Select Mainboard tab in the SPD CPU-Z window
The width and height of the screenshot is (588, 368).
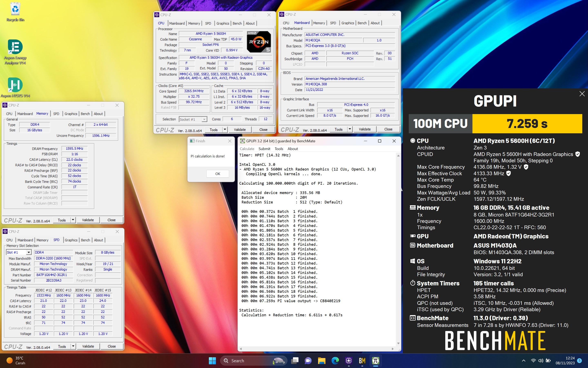click(25, 240)
